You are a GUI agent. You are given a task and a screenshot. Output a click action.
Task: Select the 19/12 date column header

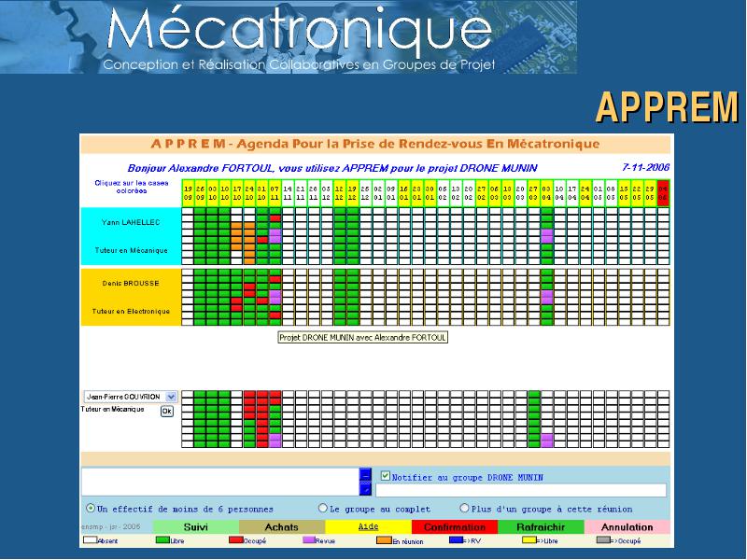tap(352, 193)
